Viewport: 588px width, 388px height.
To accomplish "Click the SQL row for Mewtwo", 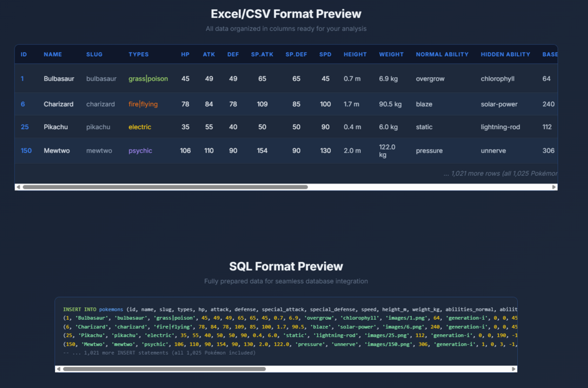I will [x=290, y=344].
